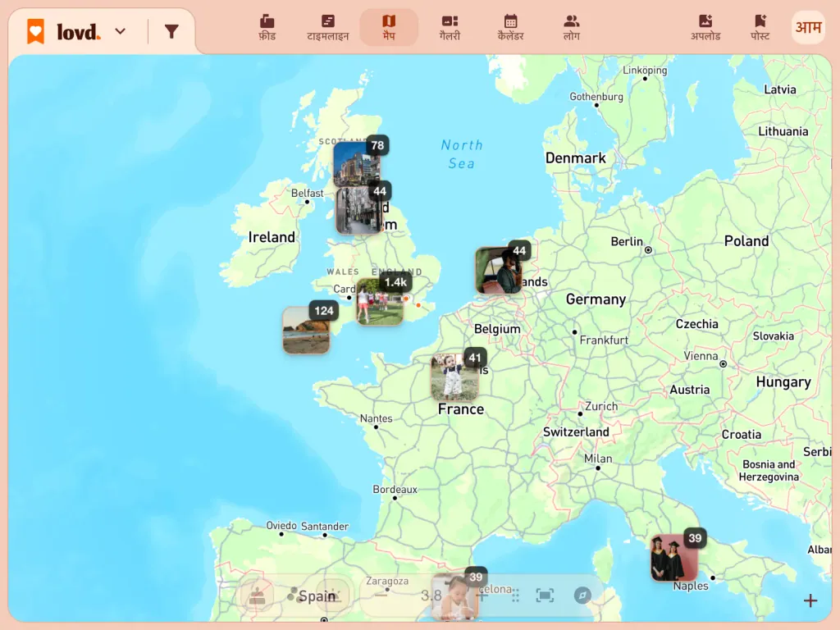The height and width of the screenshot is (630, 840).
Task: Go to the लोग people tab
Action: coord(572,27)
